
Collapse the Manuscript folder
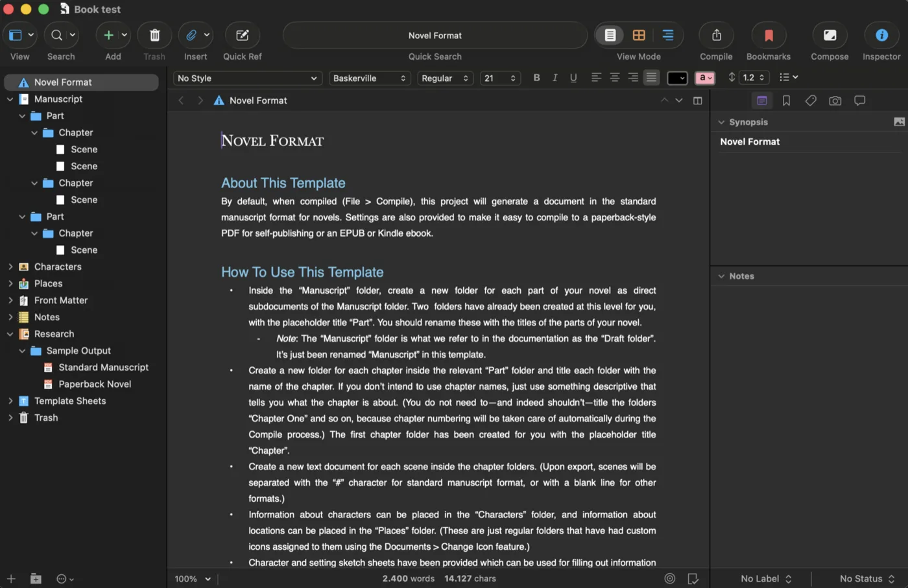pos(10,99)
